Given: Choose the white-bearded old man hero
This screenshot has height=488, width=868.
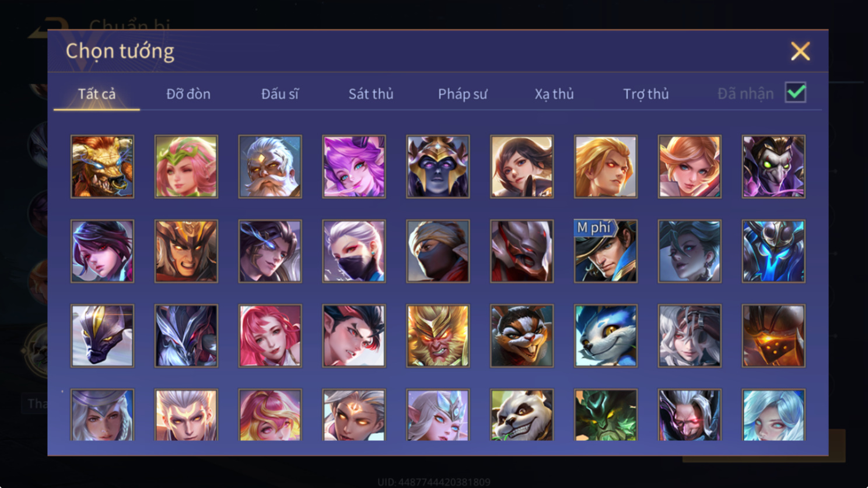Looking at the screenshot, I should tap(270, 167).
